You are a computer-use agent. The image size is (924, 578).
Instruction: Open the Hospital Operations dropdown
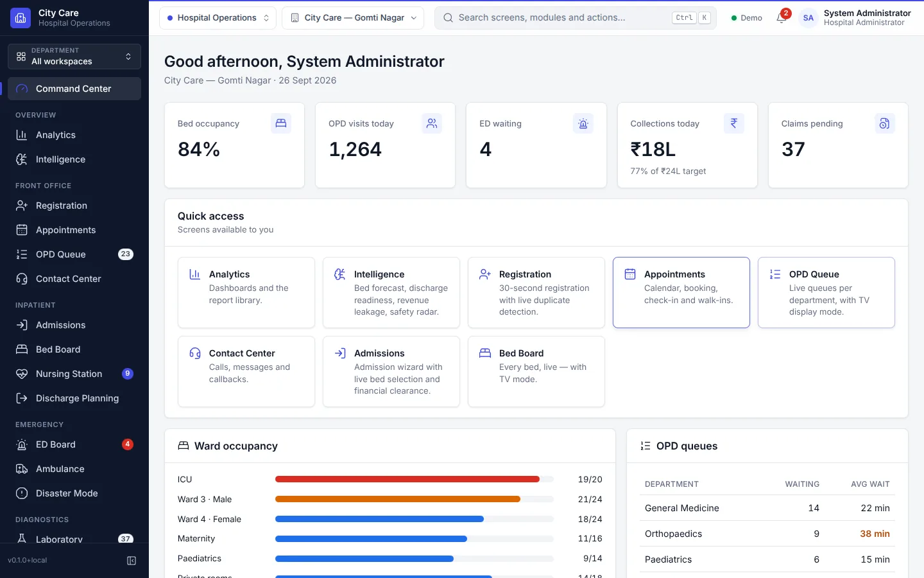pos(218,18)
